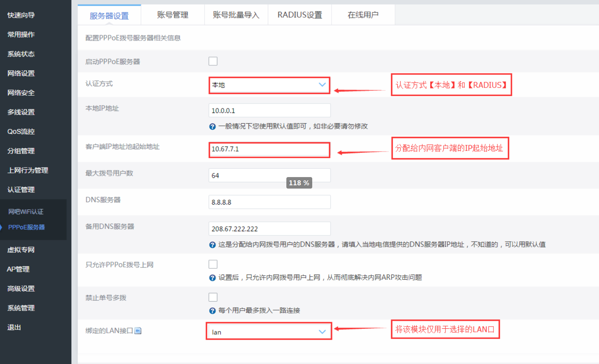View the 在线用户 tab
Viewport: 599px width, 364px height.
(x=363, y=14)
